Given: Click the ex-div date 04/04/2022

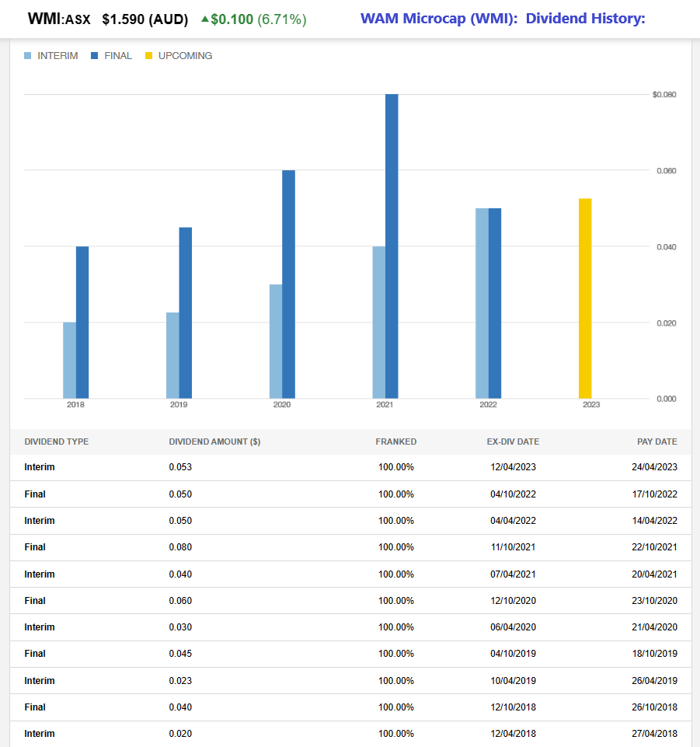Looking at the screenshot, I should [514, 521].
